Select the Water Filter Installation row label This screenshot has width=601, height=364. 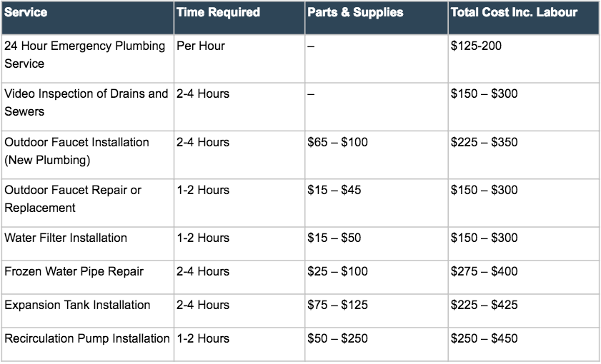click(66, 238)
